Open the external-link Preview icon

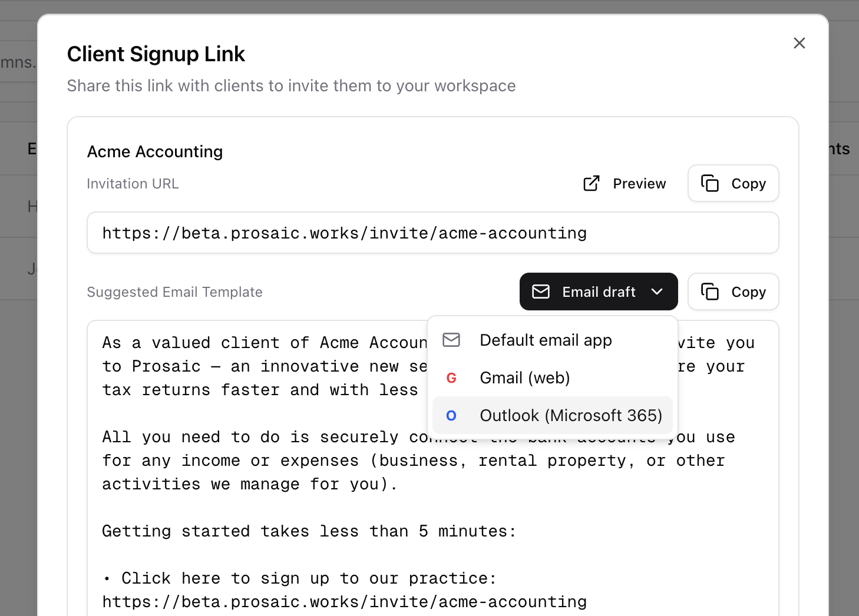coord(592,184)
